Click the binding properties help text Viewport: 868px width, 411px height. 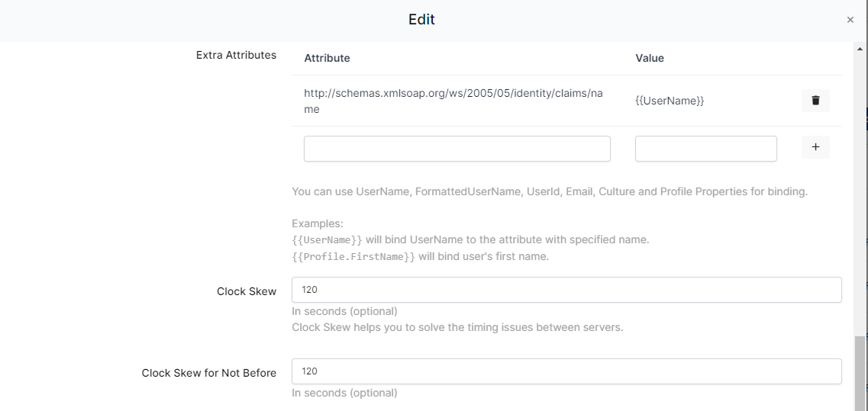[x=549, y=191]
